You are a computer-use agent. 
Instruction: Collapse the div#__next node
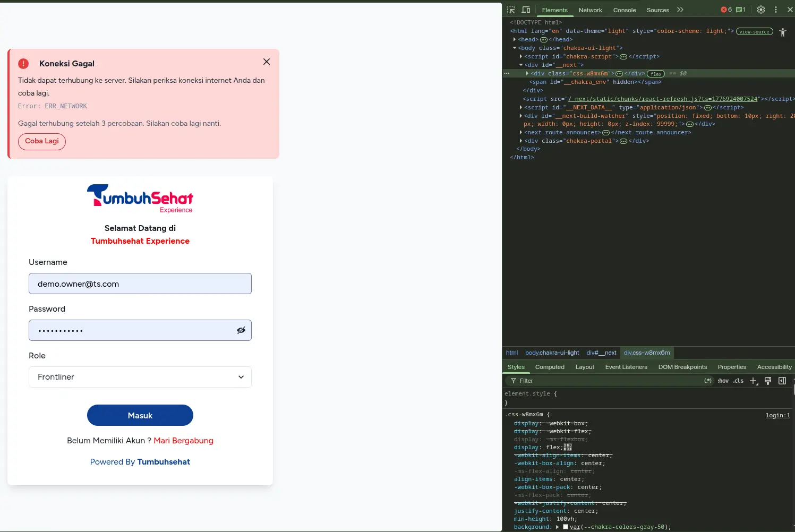(521, 65)
